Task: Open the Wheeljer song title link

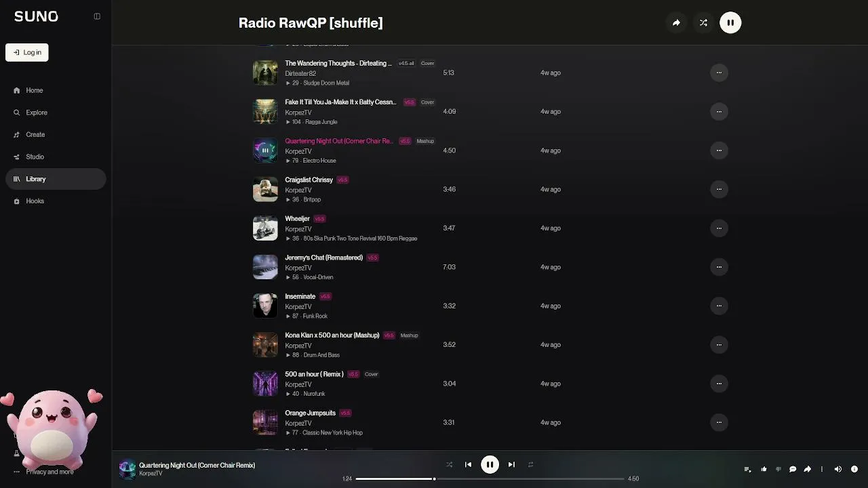Action: coord(297,219)
